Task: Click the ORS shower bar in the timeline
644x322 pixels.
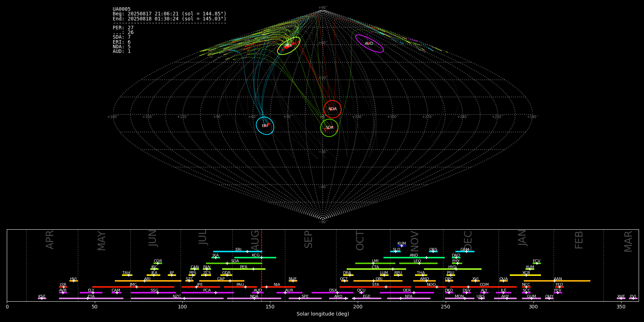Action: pos(433,252)
